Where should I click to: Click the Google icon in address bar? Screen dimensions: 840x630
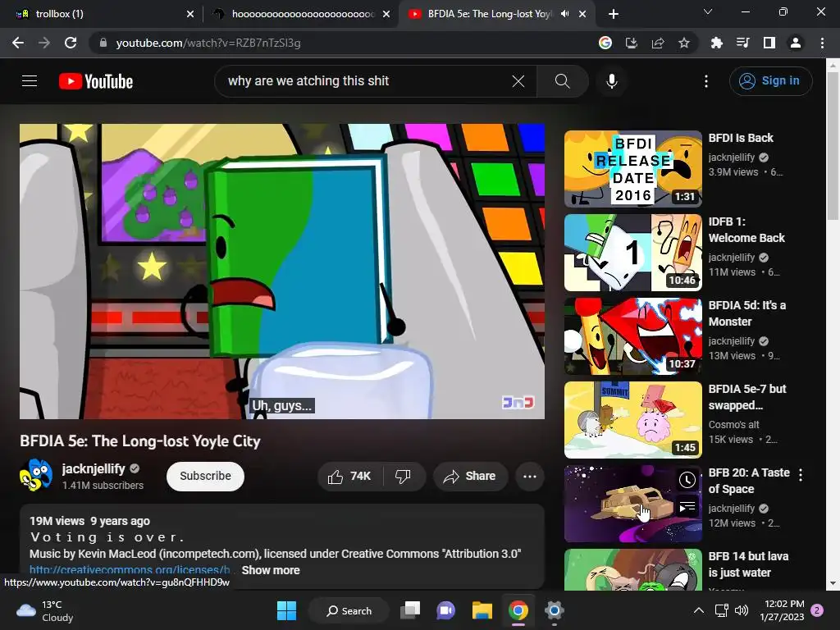[x=605, y=43]
